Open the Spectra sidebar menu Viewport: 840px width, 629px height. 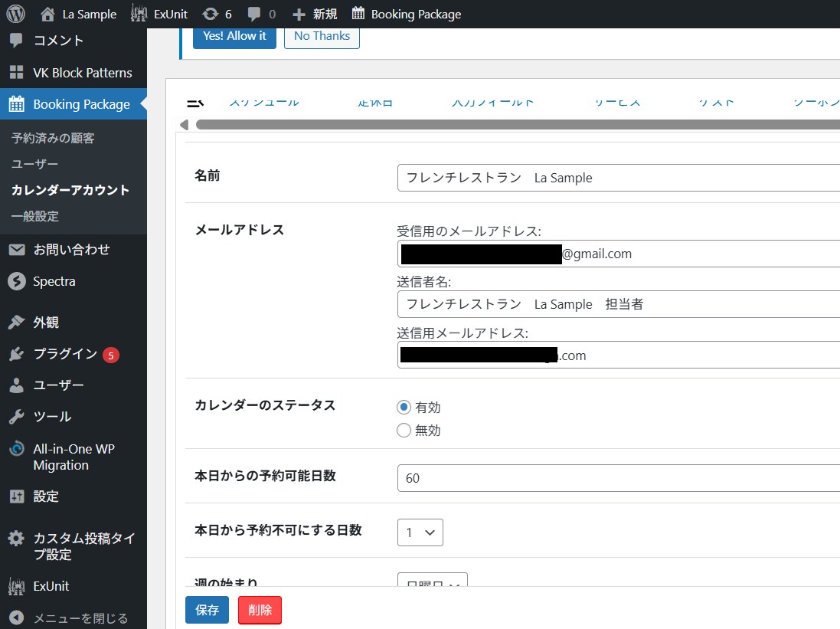(74, 281)
